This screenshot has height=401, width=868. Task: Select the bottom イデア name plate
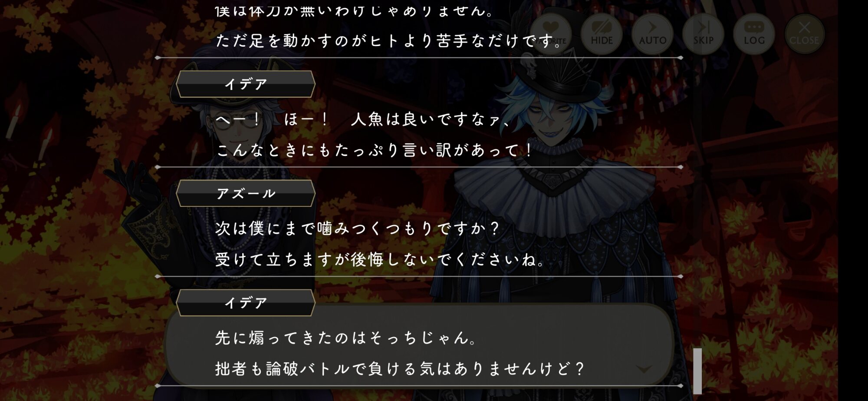pyautogui.click(x=246, y=303)
